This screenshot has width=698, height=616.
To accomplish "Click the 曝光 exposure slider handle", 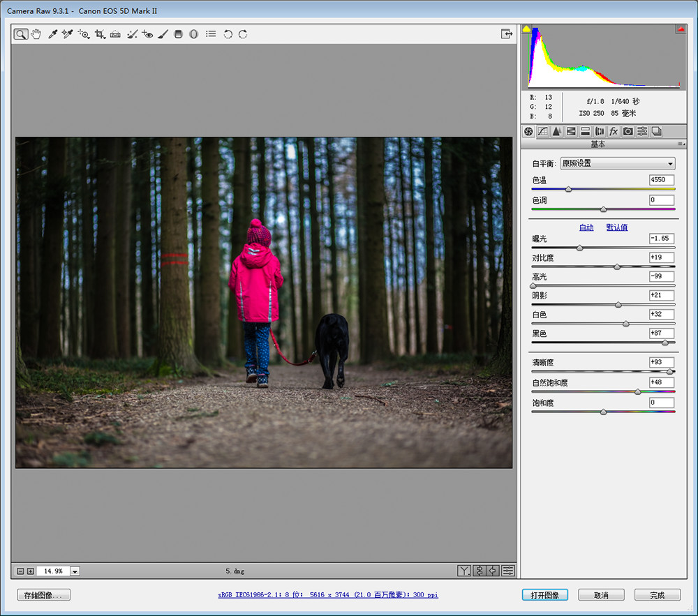I will coord(579,248).
